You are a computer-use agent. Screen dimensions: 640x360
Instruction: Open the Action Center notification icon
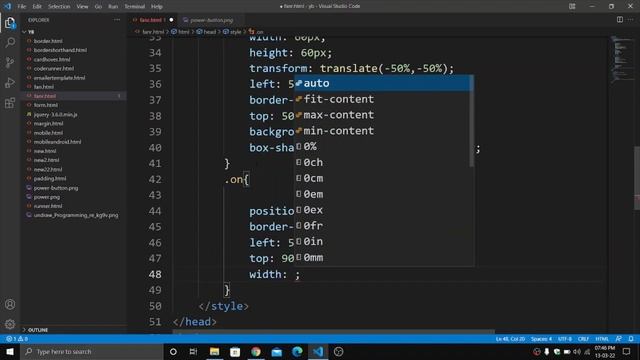[x=627, y=351]
